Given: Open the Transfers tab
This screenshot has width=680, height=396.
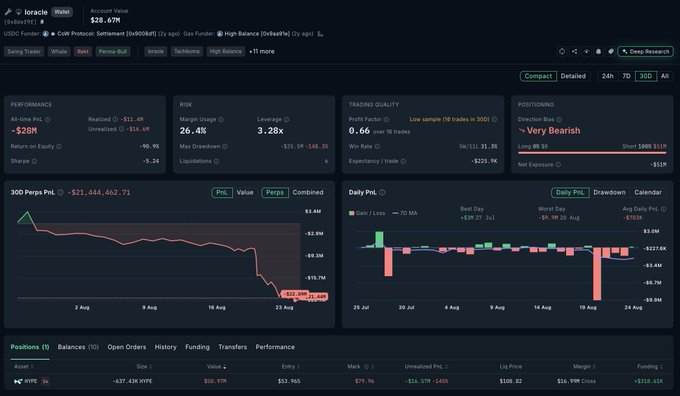Looking at the screenshot, I should pyautogui.click(x=232, y=347).
